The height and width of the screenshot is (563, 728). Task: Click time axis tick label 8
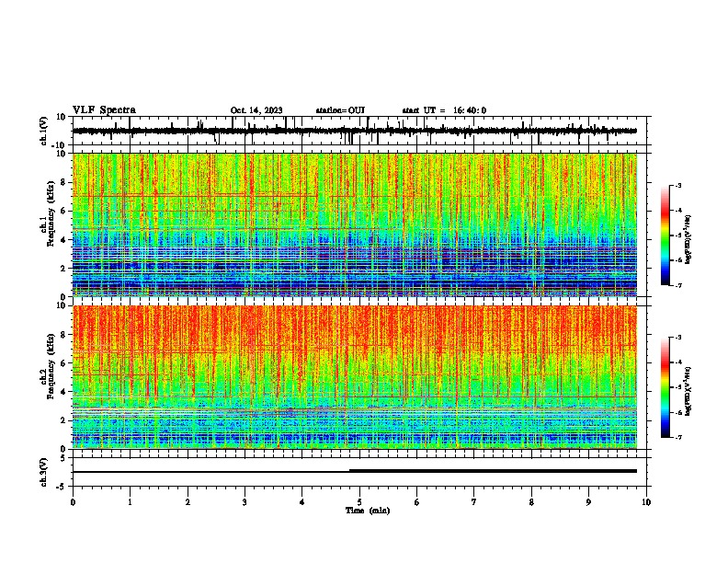[531, 502]
